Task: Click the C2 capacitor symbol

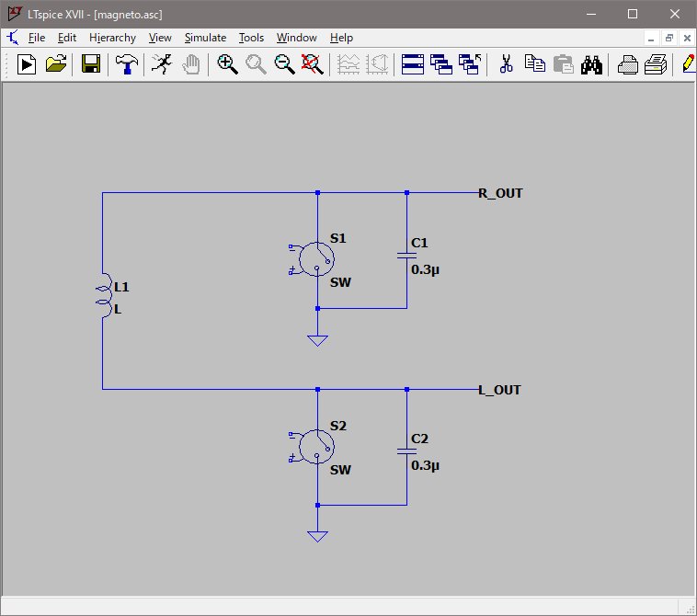Action: (x=406, y=451)
